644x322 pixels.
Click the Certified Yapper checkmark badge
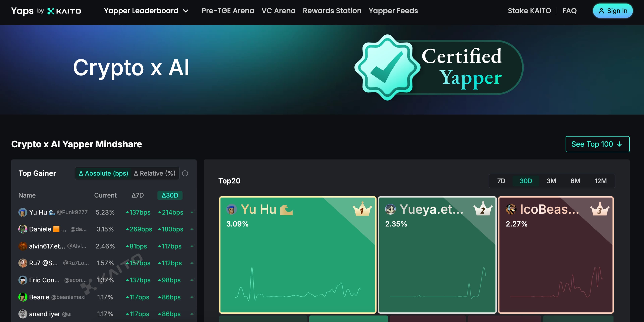[x=387, y=67]
